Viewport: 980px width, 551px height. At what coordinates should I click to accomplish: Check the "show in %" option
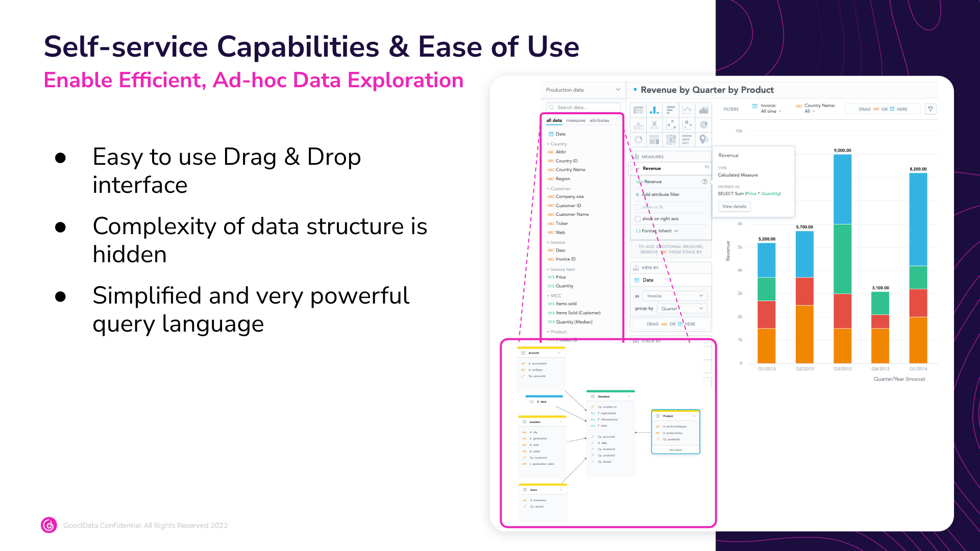638,207
